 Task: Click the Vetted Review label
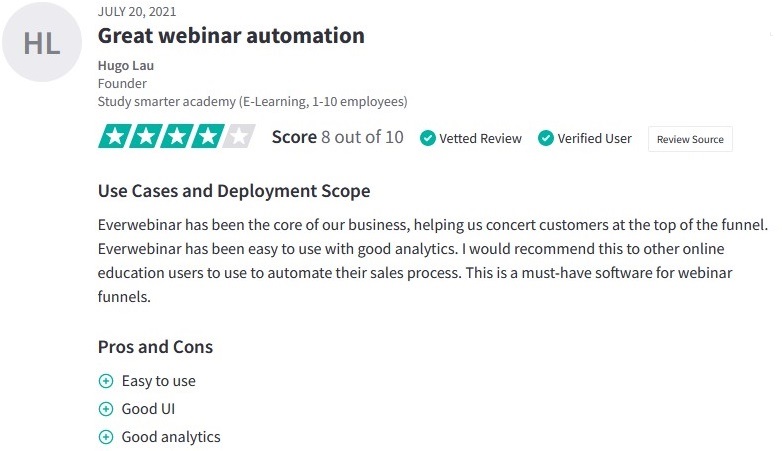[x=480, y=138]
